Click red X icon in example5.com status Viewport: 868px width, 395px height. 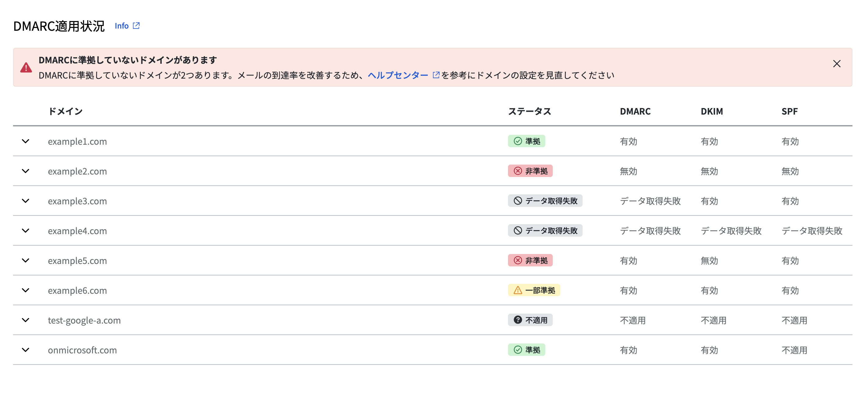(518, 261)
